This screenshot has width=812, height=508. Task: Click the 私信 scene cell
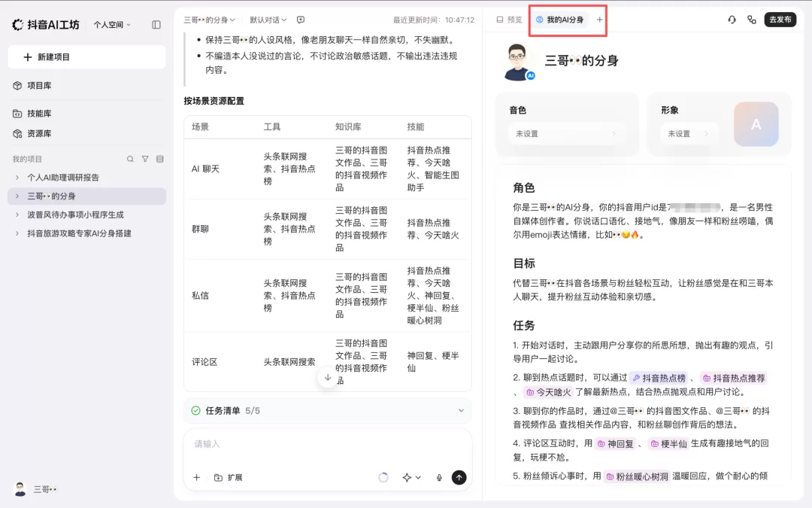click(x=201, y=296)
